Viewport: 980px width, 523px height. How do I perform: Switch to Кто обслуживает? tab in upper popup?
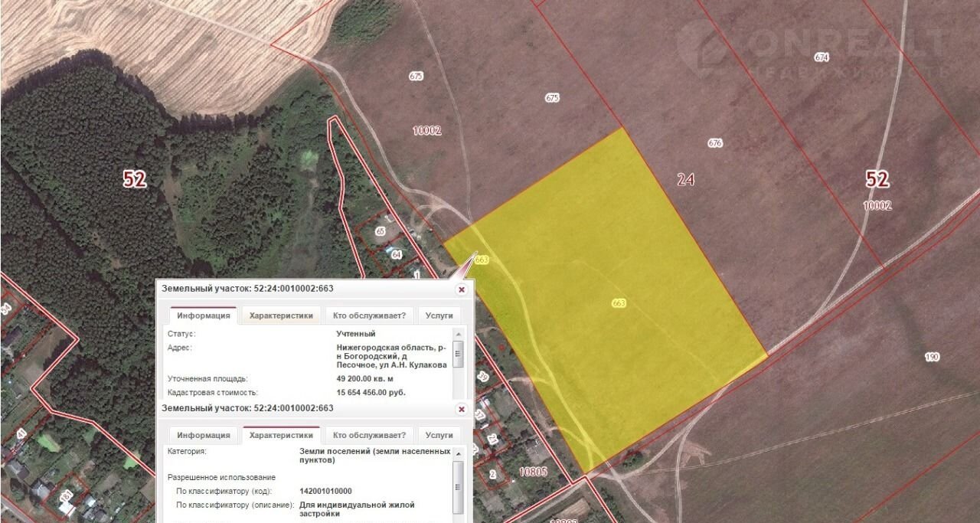(369, 315)
